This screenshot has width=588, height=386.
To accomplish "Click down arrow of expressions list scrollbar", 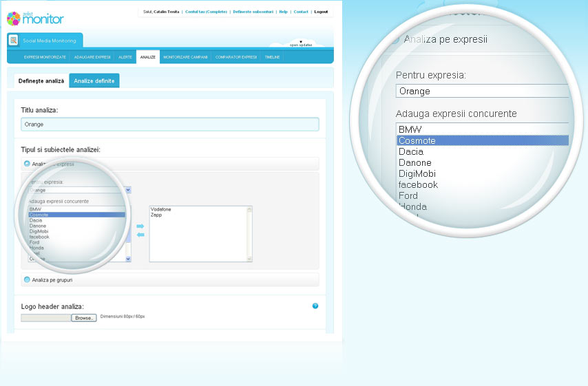I will pos(128,259).
